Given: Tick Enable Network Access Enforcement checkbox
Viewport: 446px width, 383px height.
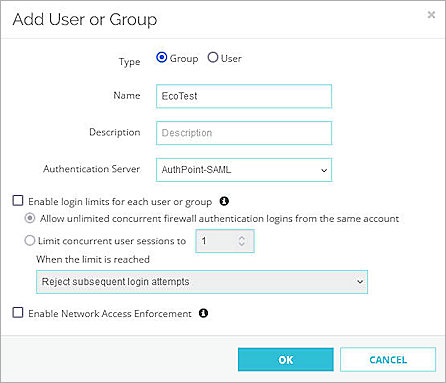Looking at the screenshot, I should (18, 313).
